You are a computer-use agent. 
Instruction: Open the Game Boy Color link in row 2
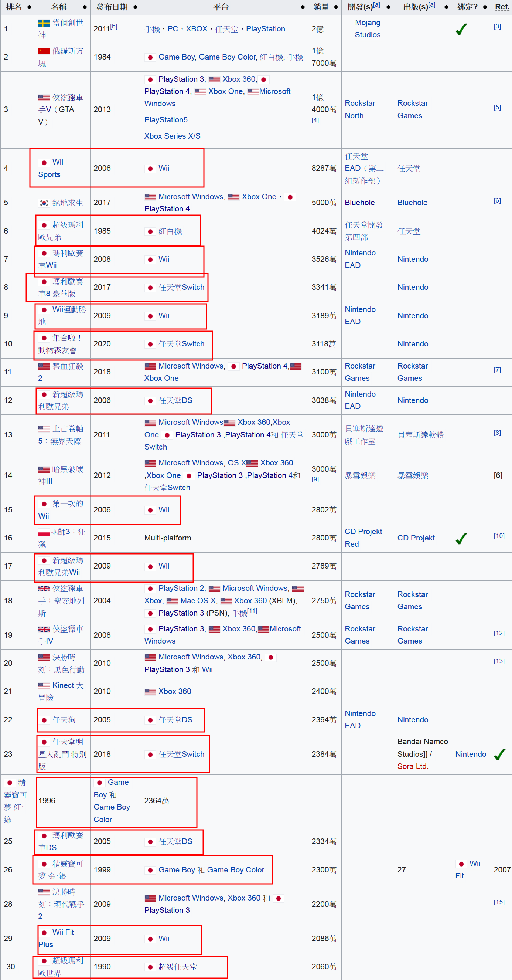pos(227,57)
